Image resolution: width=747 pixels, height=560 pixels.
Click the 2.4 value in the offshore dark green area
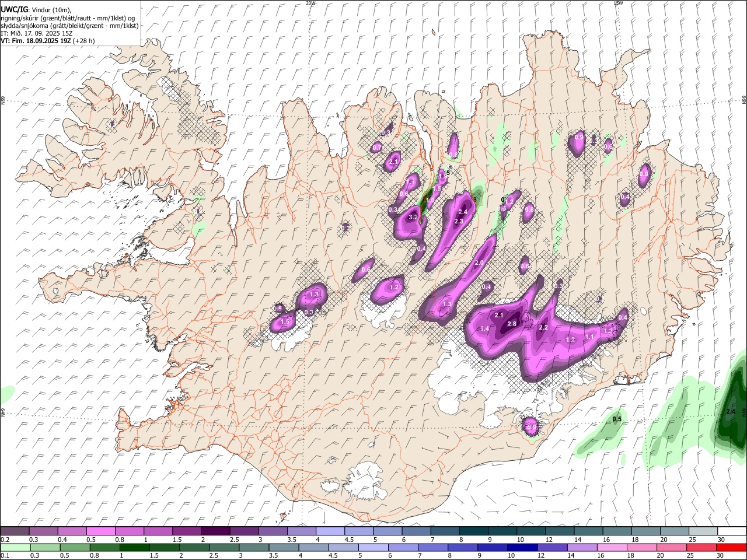coord(731,412)
